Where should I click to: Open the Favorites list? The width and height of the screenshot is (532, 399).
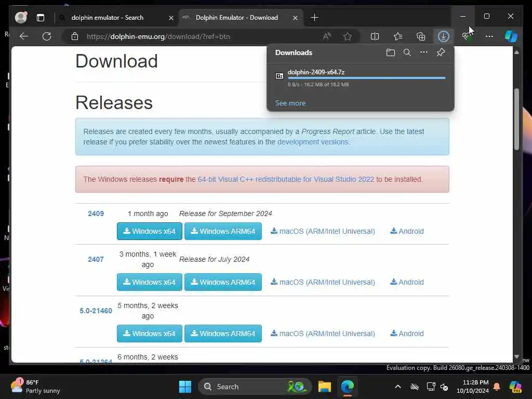[x=398, y=36]
